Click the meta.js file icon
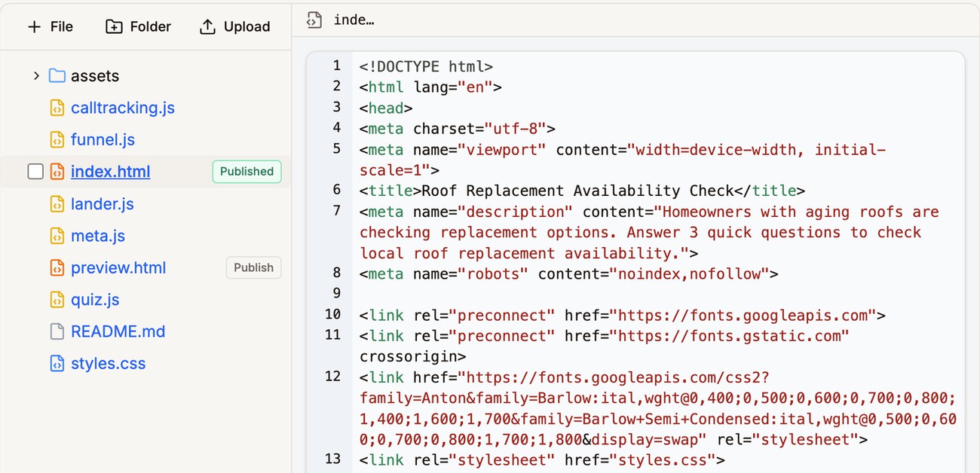980x473 pixels. (57, 236)
